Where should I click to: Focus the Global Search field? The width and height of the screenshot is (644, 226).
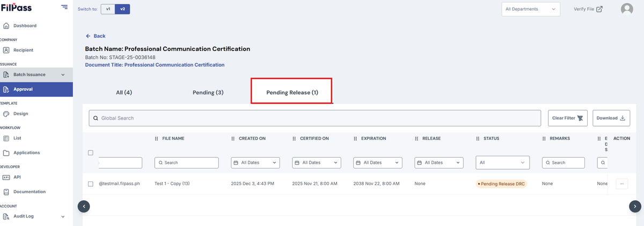[x=315, y=118]
